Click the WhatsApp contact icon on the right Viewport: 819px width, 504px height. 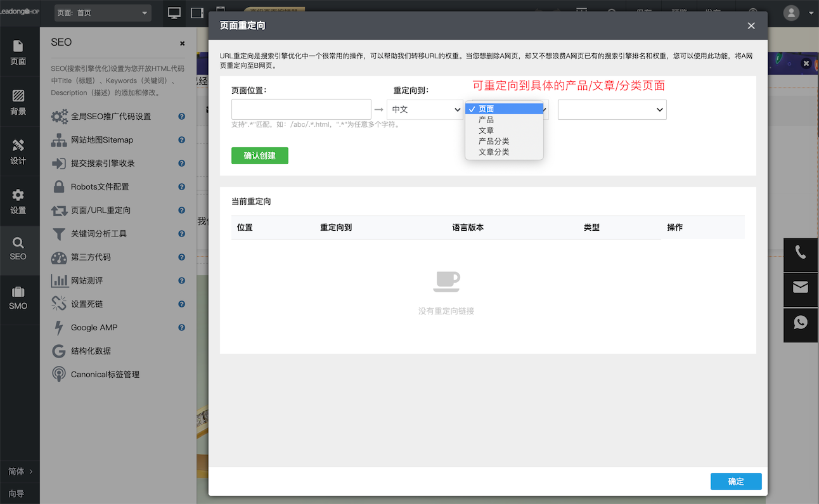800,325
